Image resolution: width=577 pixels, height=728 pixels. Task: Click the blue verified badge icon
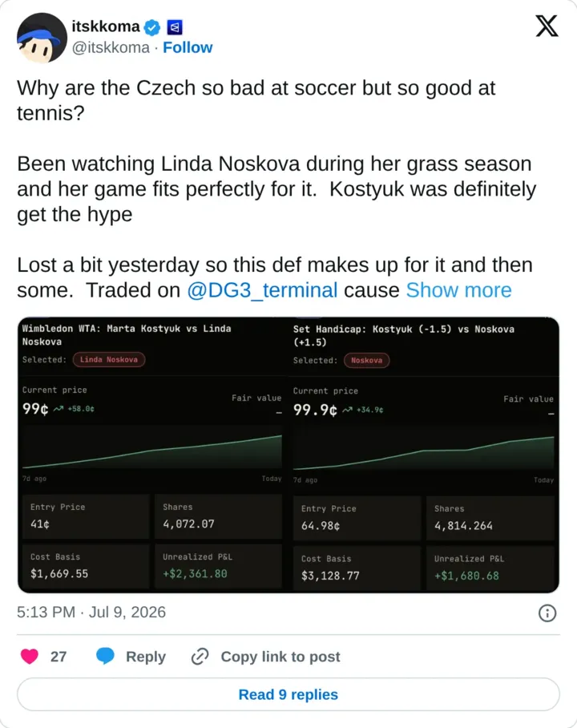tap(151, 27)
